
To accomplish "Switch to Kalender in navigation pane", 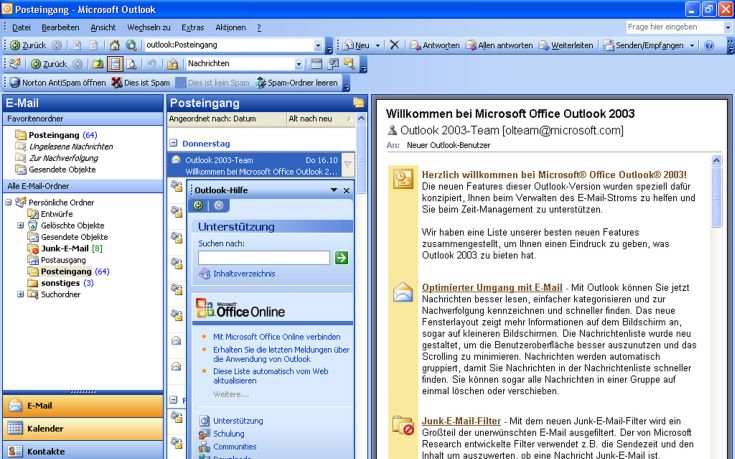I will pos(83,429).
